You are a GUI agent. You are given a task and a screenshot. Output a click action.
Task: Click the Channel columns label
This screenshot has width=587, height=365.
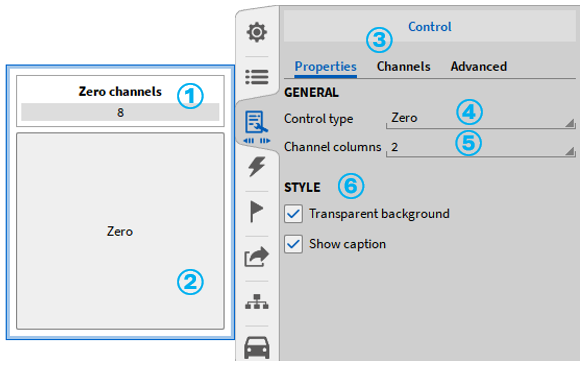point(332,147)
